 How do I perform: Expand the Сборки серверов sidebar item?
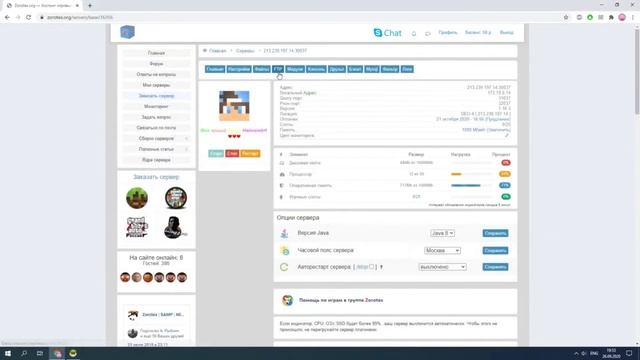156,138
